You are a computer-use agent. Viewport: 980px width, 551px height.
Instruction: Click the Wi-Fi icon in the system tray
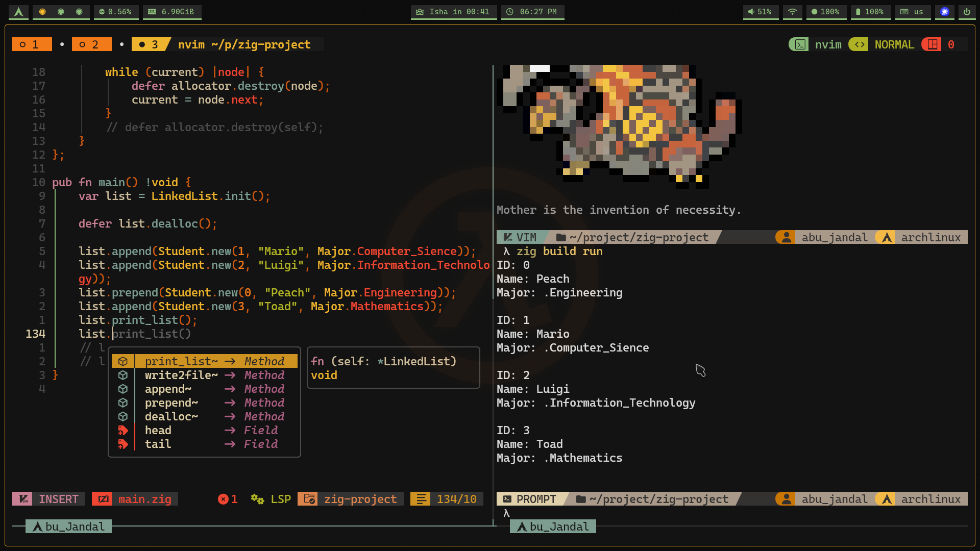click(x=792, y=12)
